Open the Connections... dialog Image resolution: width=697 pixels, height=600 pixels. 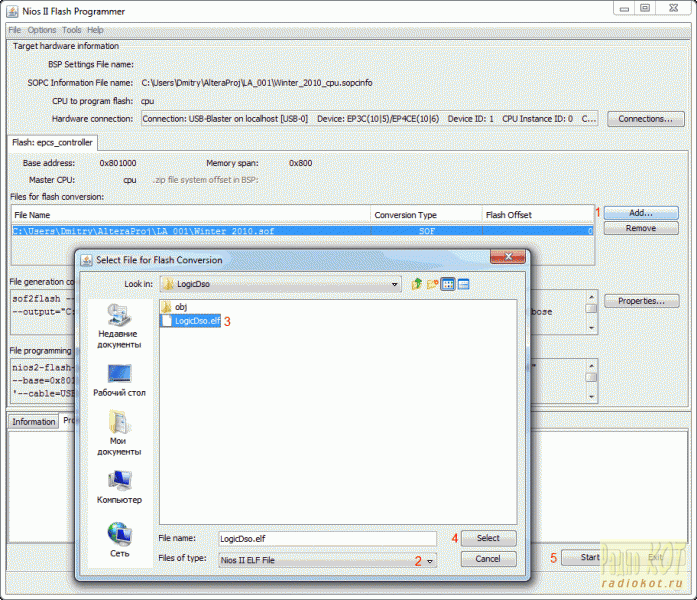pyautogui.click(x=645, y=119)
